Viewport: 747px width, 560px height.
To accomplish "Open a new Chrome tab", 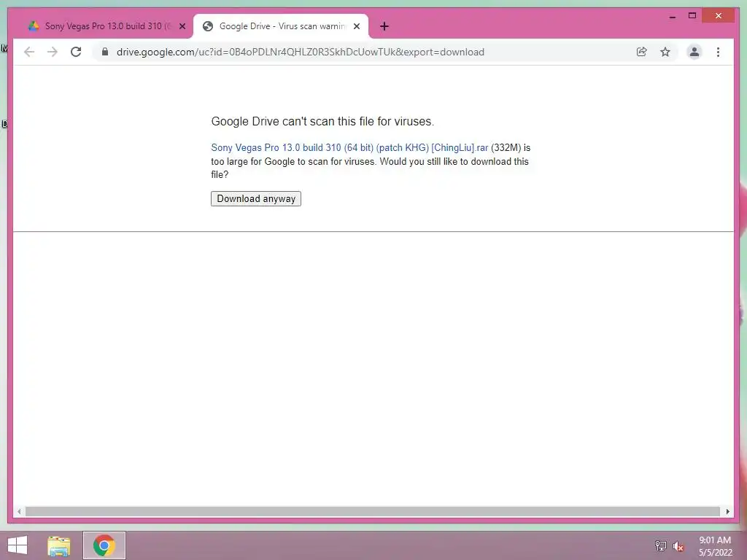I will tap(384, 26).
